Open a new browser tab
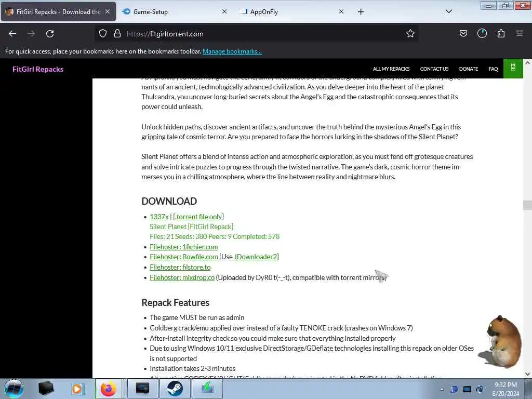The width and height of the screenshot is (532, 399). point(361,12)
